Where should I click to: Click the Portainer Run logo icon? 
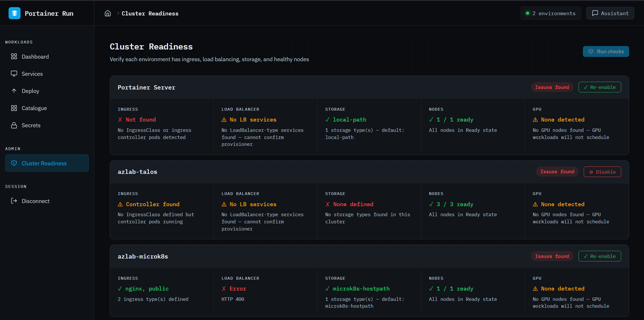(15, 13)
